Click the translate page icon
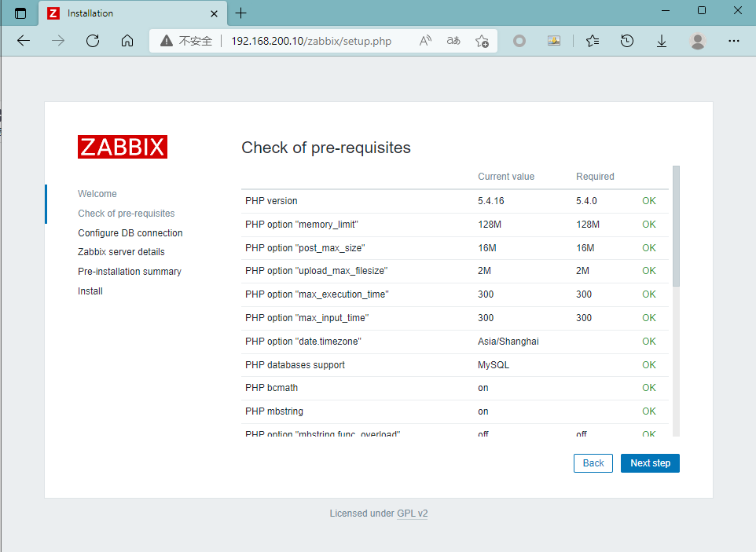The width and height of the screenshot is (756, 552). point(453,41)
